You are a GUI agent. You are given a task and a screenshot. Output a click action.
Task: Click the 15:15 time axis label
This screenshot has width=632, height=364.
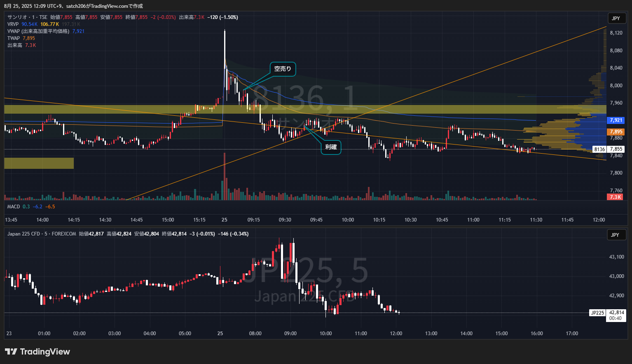(x=199, y=220)
